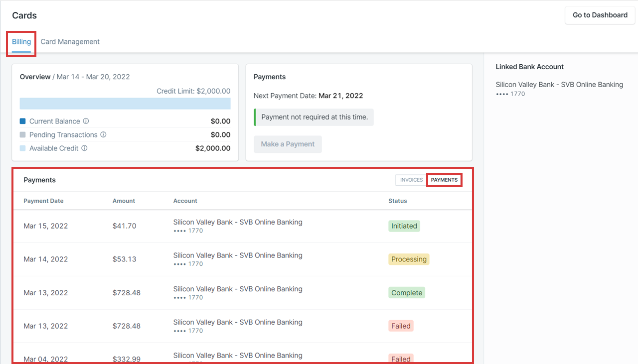Select the Payments view toggle
The width and height of the screenshot is (638, 364).
(x=444, y=180)
